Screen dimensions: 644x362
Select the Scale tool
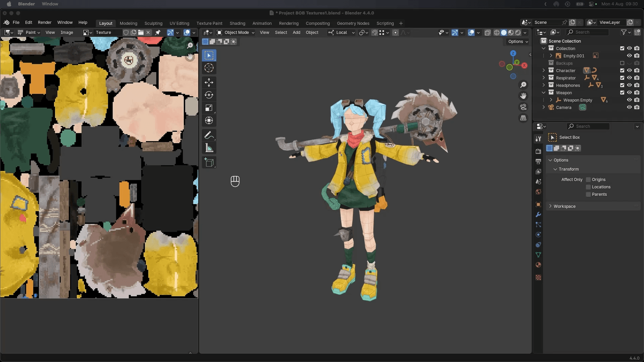tap(209, 108)
